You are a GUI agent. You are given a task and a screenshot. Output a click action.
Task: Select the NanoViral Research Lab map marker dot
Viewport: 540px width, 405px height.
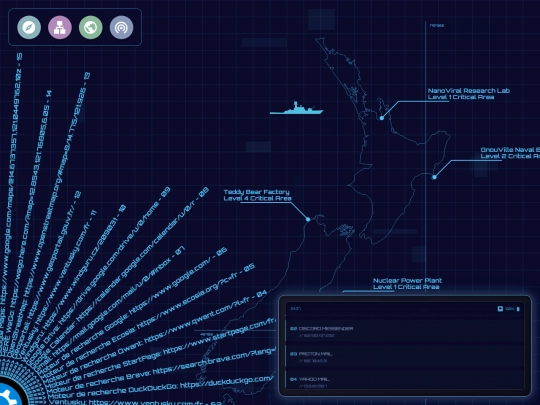tap(382, 118)
